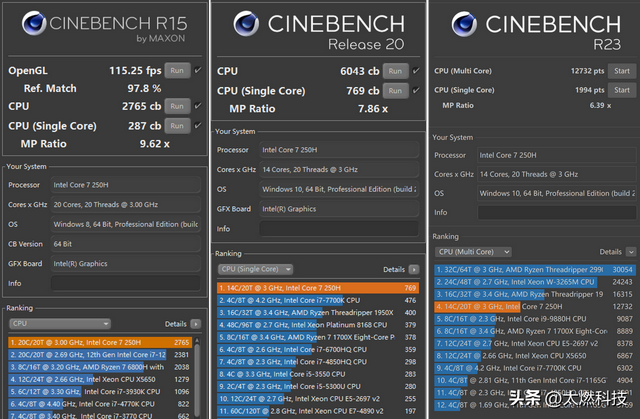
Task: Select R15 ranking row scoring 2765
Action: click(99, 342)
